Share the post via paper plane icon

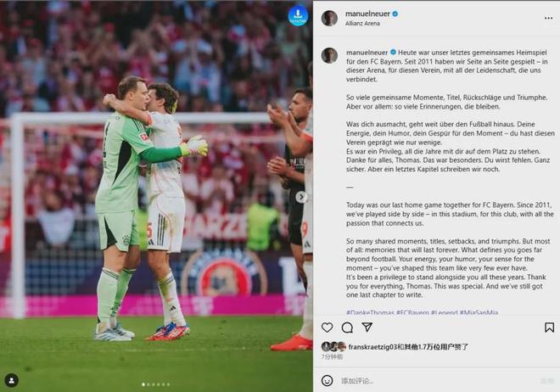click(367, 328)
